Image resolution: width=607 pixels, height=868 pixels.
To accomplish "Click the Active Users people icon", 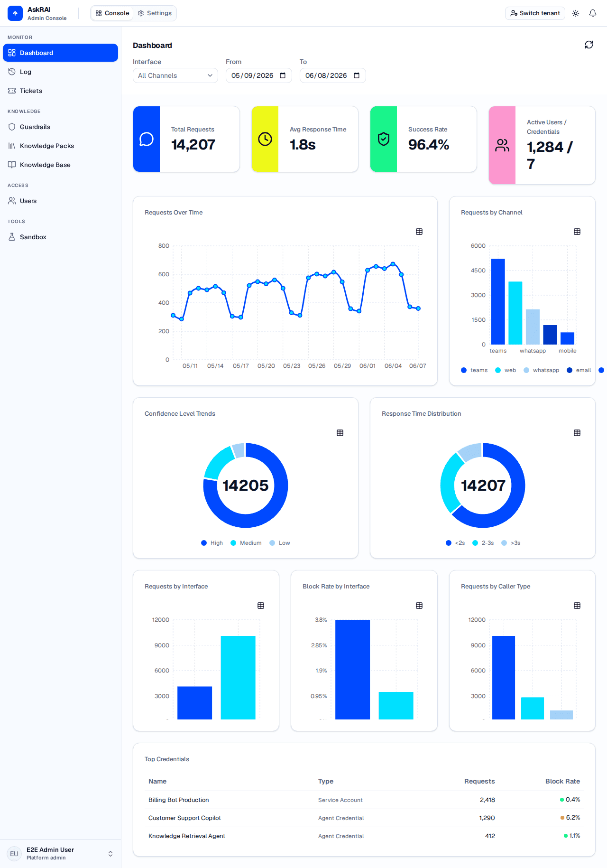I will tap(502, 145).
